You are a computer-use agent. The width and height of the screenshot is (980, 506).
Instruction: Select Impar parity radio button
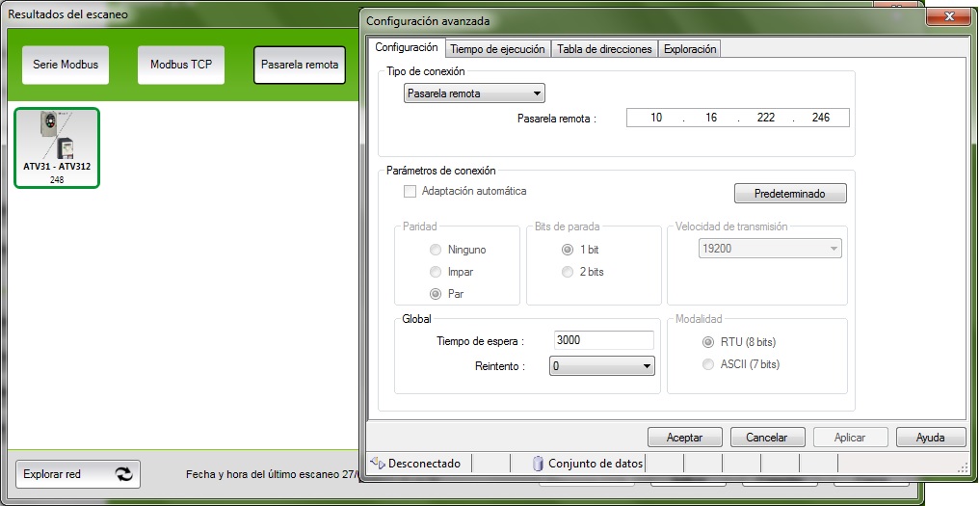coord(435,272)
